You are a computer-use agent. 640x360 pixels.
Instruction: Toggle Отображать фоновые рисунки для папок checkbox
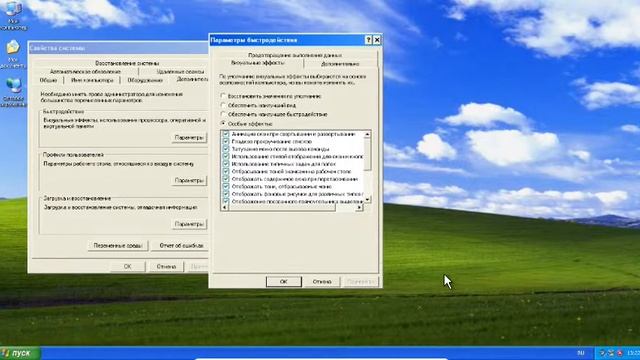click(x=226, y=194)
